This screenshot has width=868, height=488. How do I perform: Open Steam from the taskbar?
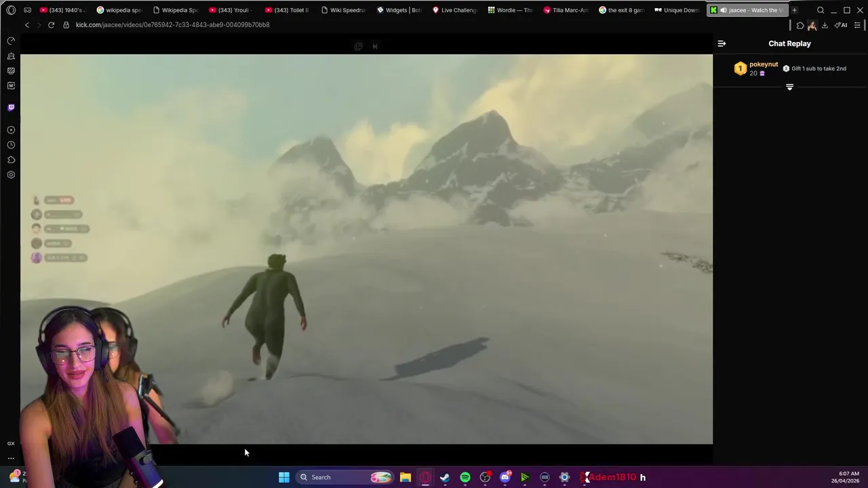tap(445, 477)
